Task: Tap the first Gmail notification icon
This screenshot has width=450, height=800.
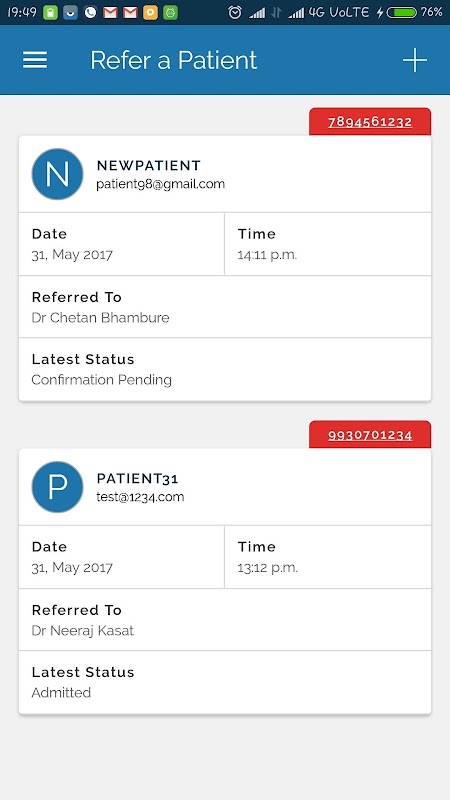Action: [x=110, y=13]
